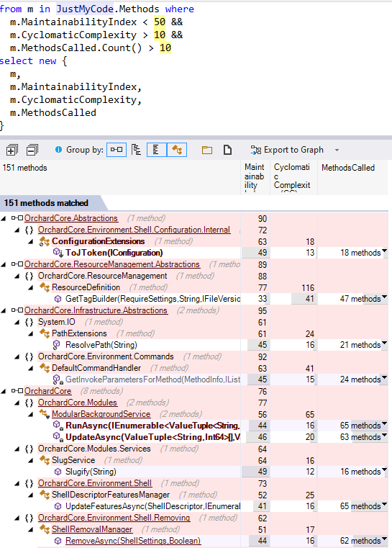Click the GetInvokeParametersForMethod method icon
Image resolution: width=392 pixels, height=548 pixels.
[58, 379]
